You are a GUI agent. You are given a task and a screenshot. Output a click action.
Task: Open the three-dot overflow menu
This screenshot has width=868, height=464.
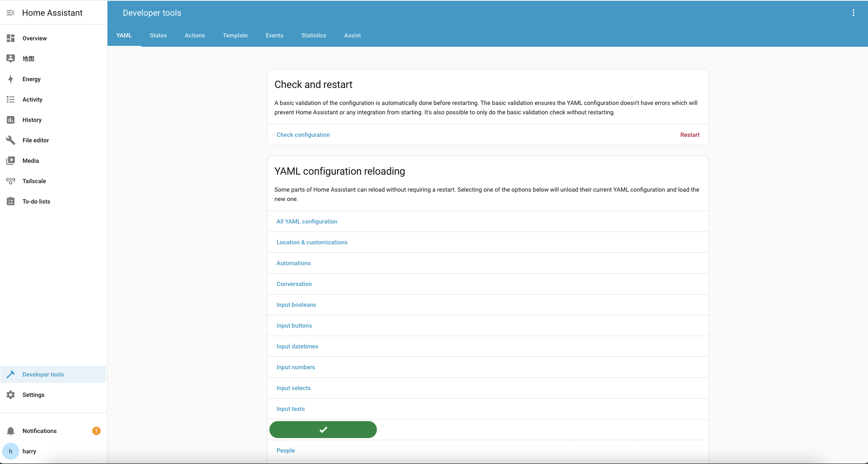(x=853, y=13)
